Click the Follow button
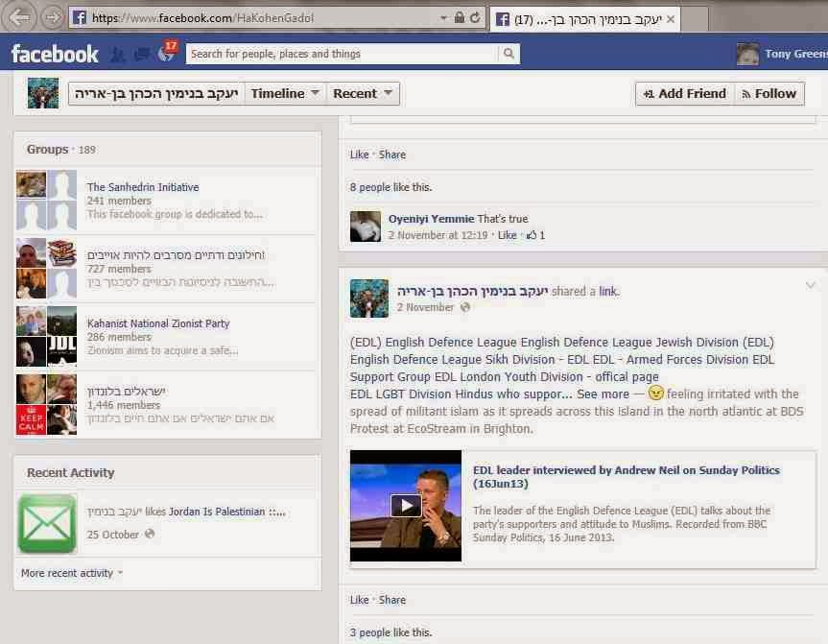Image resolution: width=828 pixels, height=644 pixels. tap(769, 93)
